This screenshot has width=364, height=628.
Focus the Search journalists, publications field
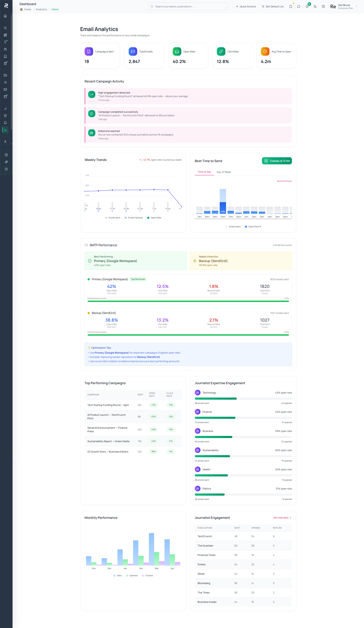coord(188,7)
